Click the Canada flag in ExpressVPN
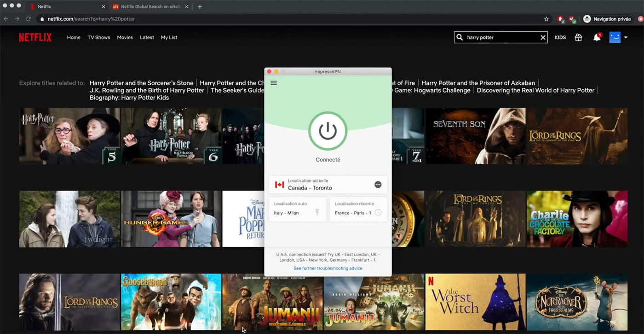644x334 pixels. [279, 184]
